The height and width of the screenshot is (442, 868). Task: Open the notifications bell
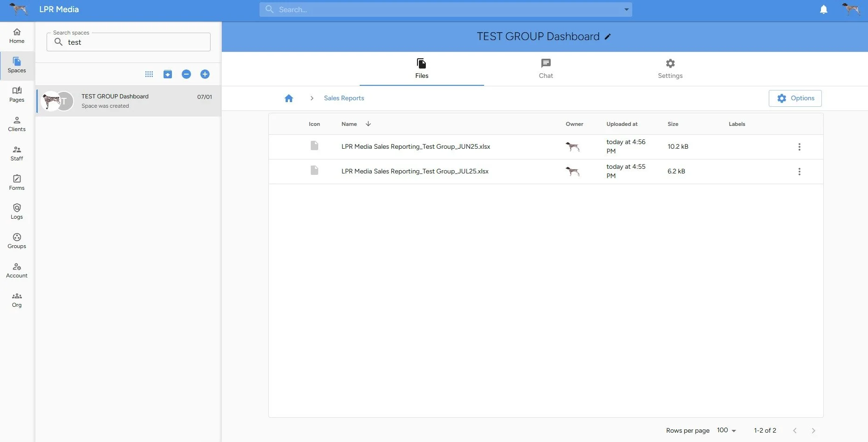pos(824,9)
